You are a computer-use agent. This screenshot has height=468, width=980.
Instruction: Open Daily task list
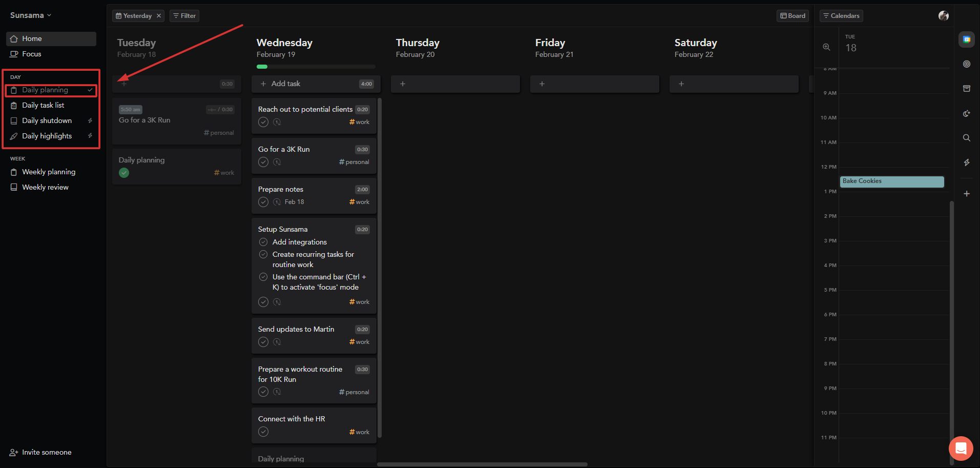pyautogui.click(x=51, y=105)
